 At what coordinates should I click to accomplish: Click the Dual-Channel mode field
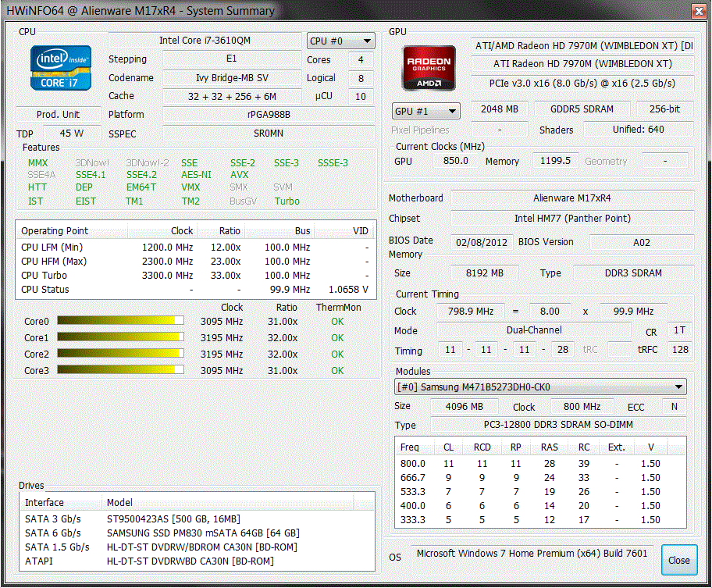point(534,330)
